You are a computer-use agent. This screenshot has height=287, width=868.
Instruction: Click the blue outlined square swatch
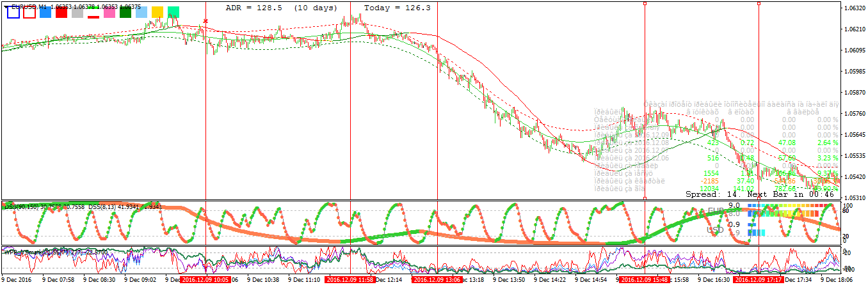(13, 12)
